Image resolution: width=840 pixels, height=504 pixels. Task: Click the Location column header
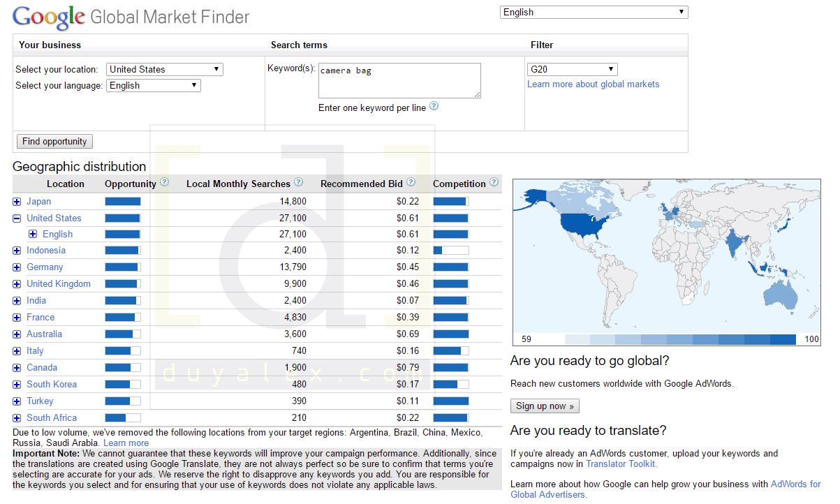click(66, 184)
